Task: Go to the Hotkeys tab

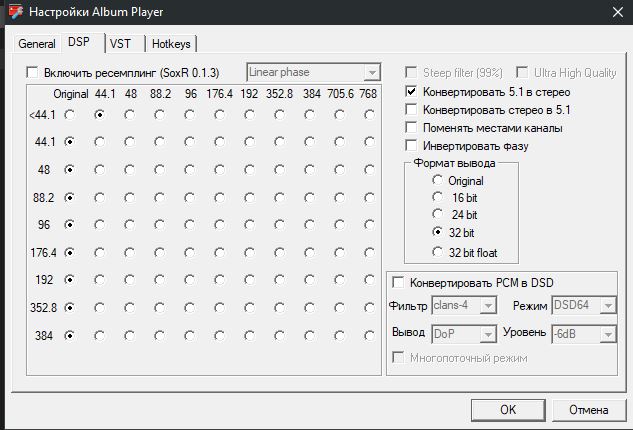Action: tap(171, 44)
